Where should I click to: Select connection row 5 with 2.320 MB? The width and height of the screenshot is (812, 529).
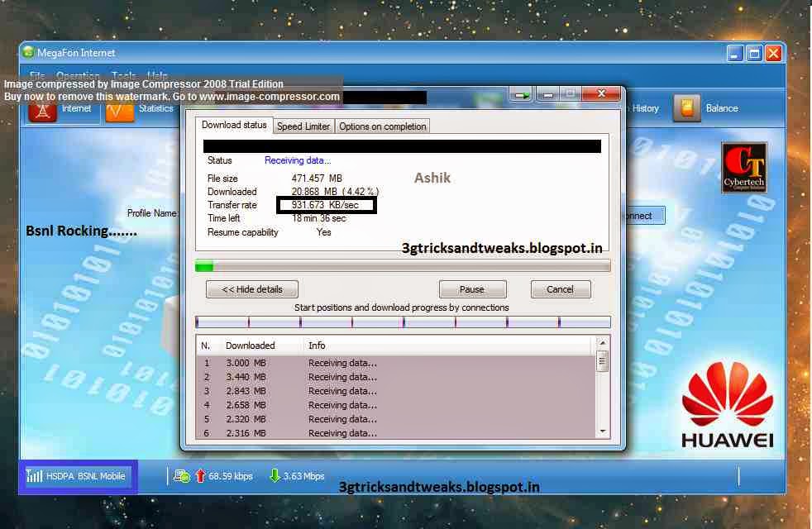click(396, 419)
